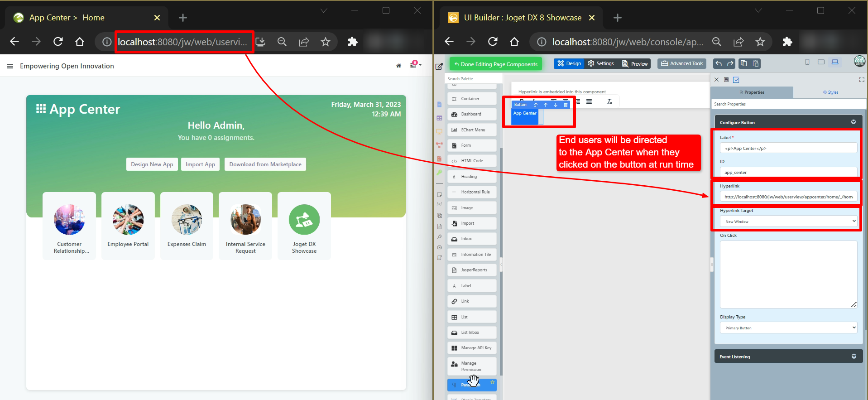
Task: Toggle the blue checkmark apply icon
Action: (736, 80)
